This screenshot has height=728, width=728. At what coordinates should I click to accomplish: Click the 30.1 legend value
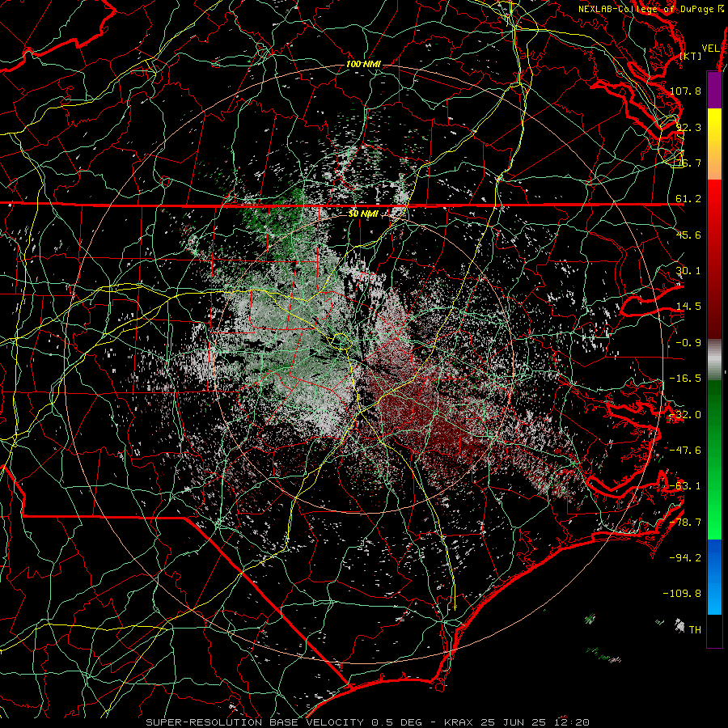coord(688,271)
